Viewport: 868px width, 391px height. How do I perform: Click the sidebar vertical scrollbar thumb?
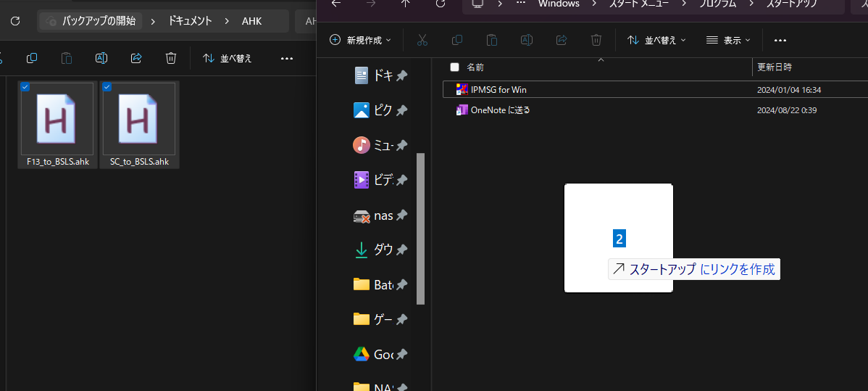420,229
